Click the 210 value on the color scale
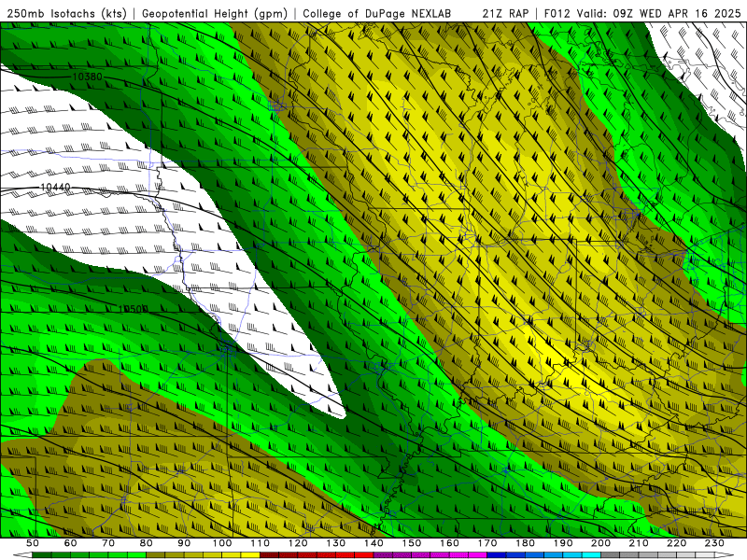Viewport: 747px width, 560px height. (640, 543)
